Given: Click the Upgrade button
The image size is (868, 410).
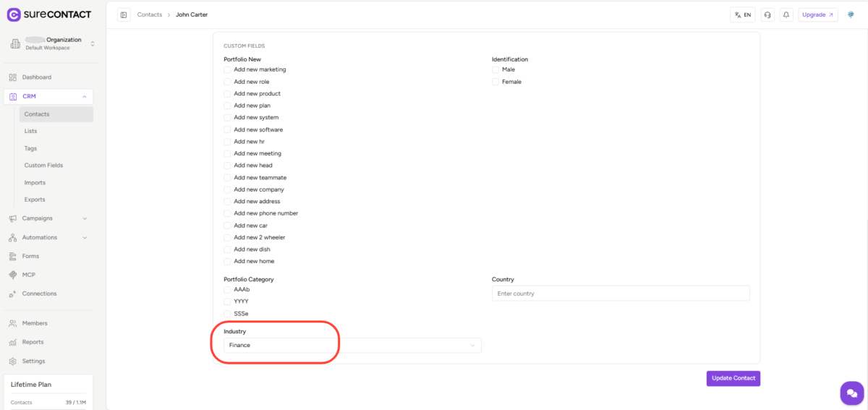Looking at the screenshot, I should tap(817, 14).
